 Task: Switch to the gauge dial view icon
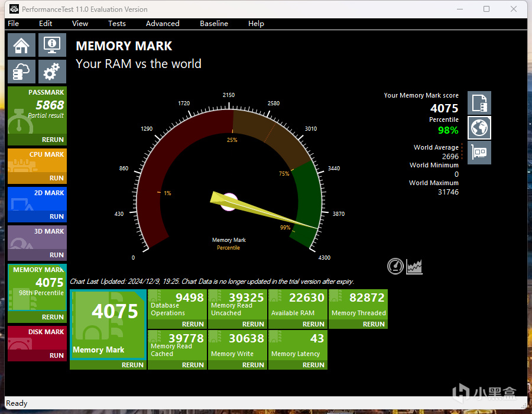395,266
